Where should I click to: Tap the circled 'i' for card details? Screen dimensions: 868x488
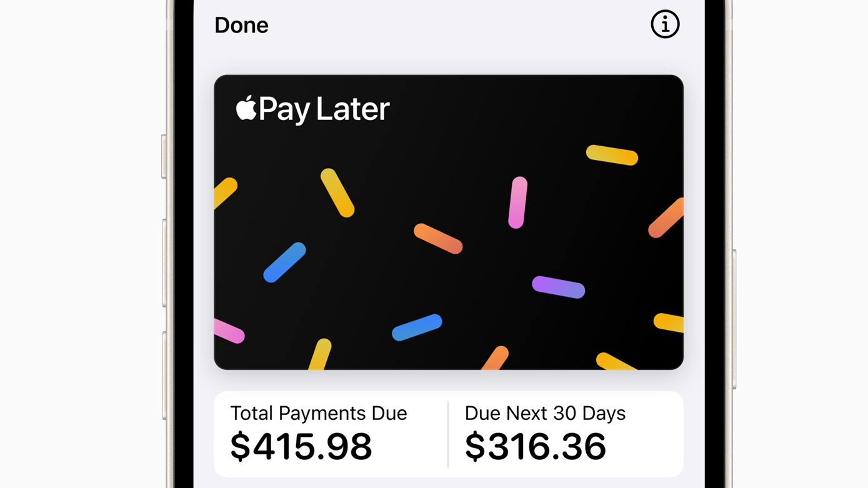(x=664, y=24)
